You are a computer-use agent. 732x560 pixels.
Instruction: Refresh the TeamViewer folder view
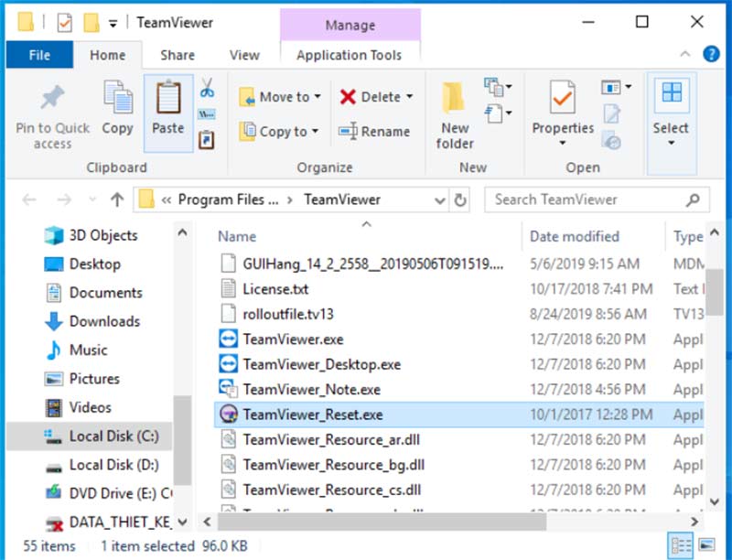[462, 199]
